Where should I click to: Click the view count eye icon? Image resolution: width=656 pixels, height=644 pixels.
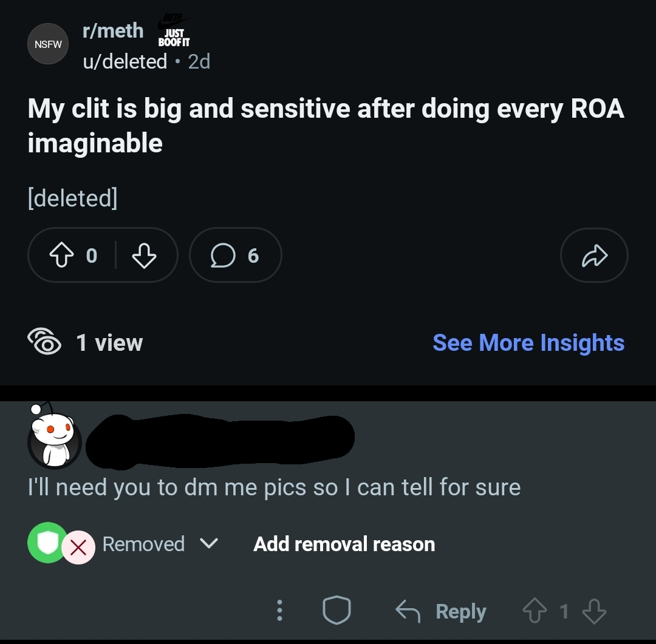coord(44,342)
